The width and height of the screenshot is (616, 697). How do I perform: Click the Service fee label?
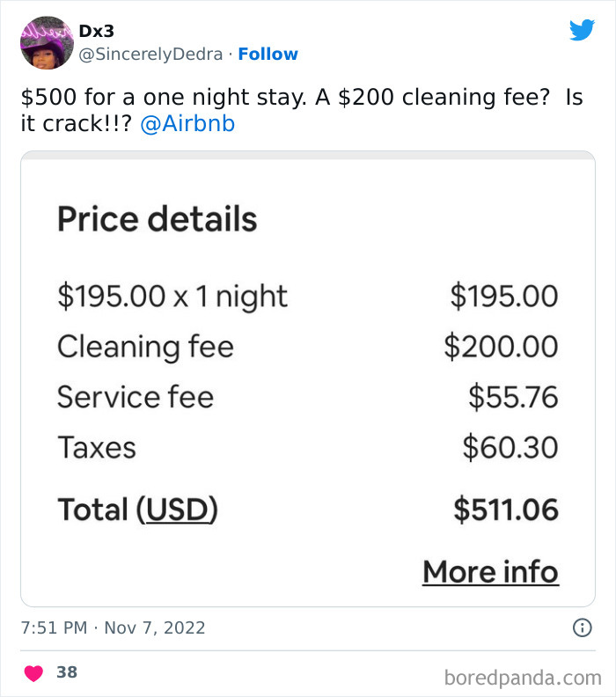[136, 397]
